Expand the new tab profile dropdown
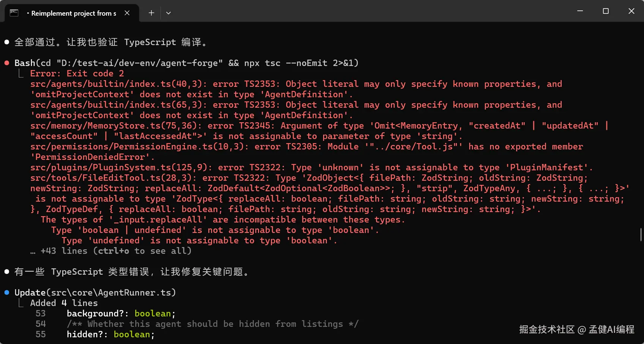 click(x=168, y=13)
